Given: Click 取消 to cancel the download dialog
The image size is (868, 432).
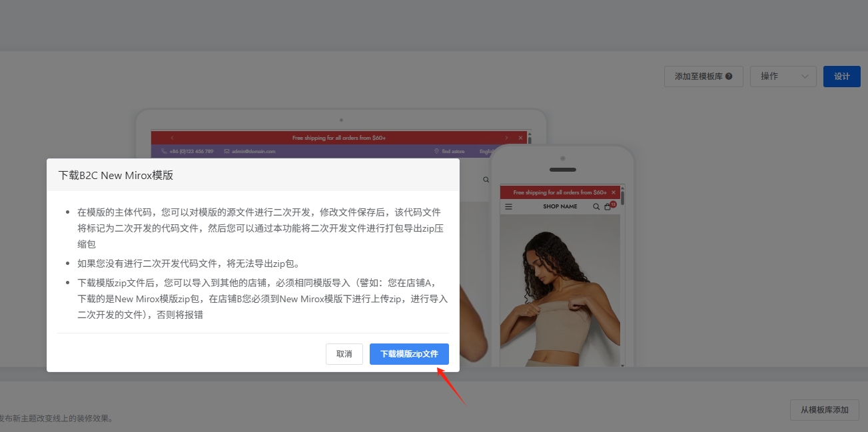Looking at the screenshot, I should click(344, 354).
